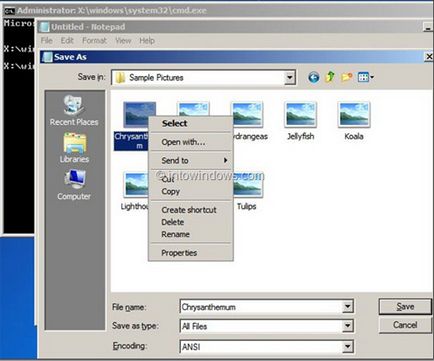Viewport: 434px width, 361px height.
Task: Open Libraries in the sidebar
Action: pos(74,148)
